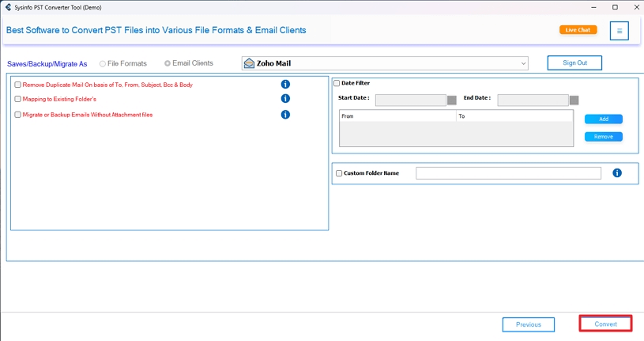Screen dimensions: 644x341
Task: Click the End Date input field
Action: 533,100
